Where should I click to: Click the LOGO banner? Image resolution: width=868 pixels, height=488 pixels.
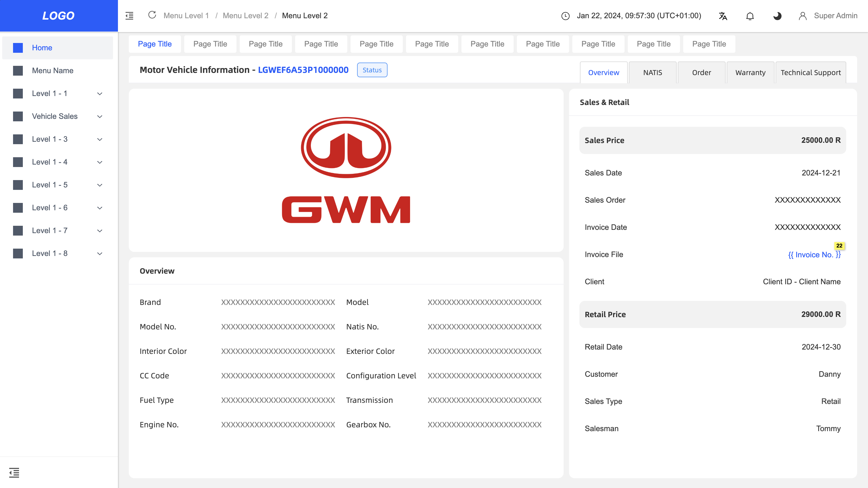59,16
